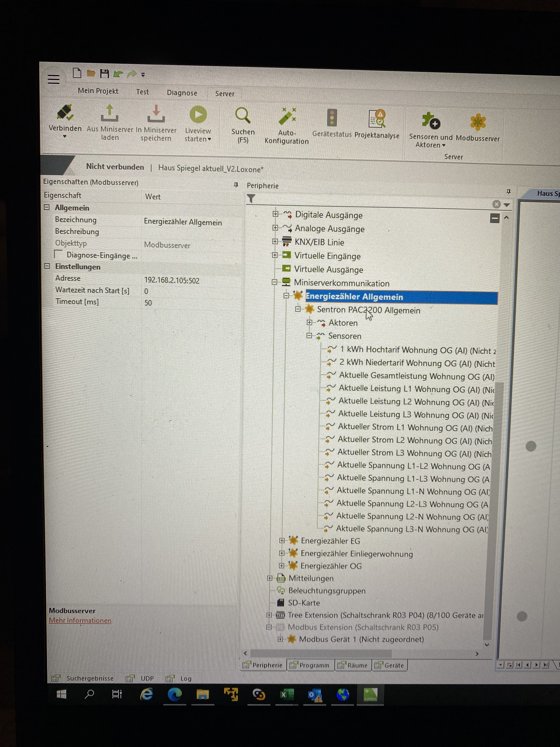Open Suchen (F5) magnifier icon
The height and width of the screenshot is (747, 560).
pos(243,116)
